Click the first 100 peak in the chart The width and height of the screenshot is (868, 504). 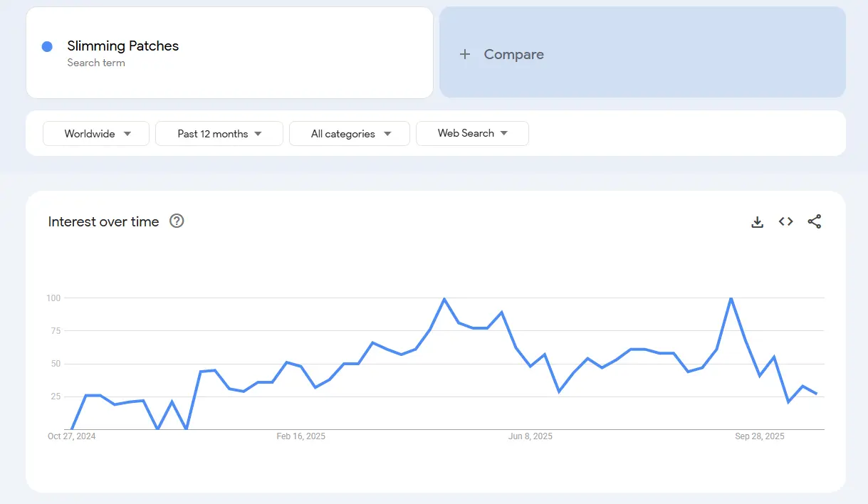444,299
